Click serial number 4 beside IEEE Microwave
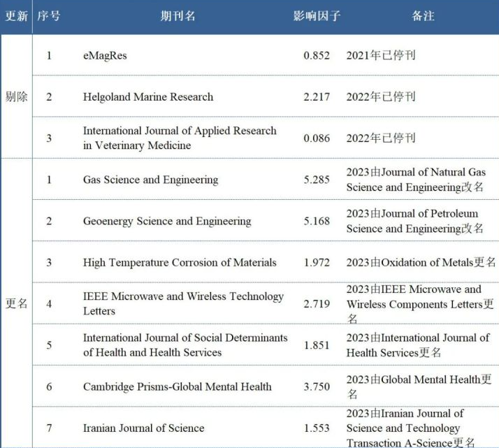 (49, 304)
